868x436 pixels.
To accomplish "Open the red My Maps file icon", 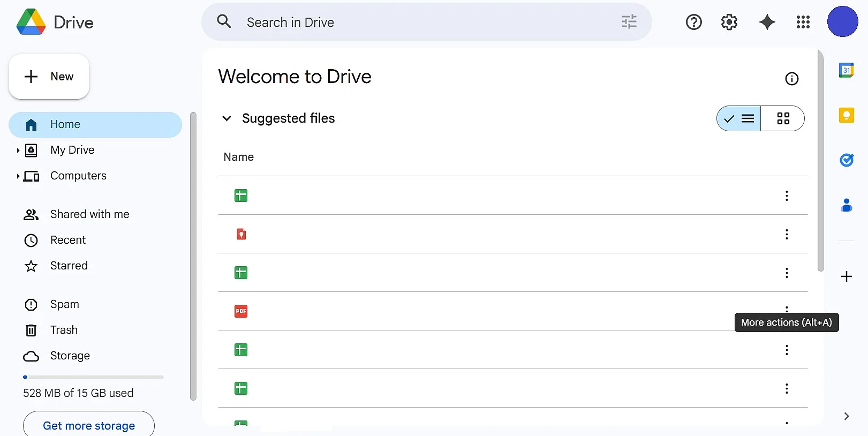I will click(241, 234).
